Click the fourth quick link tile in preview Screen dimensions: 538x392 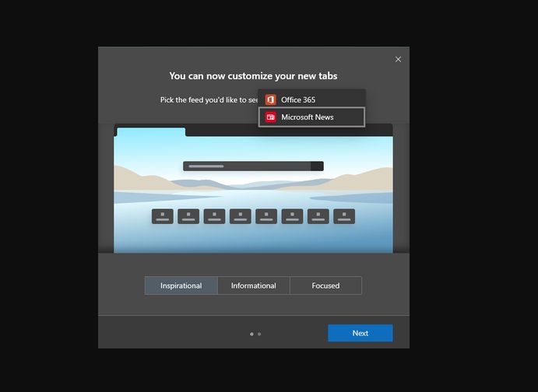240,216
